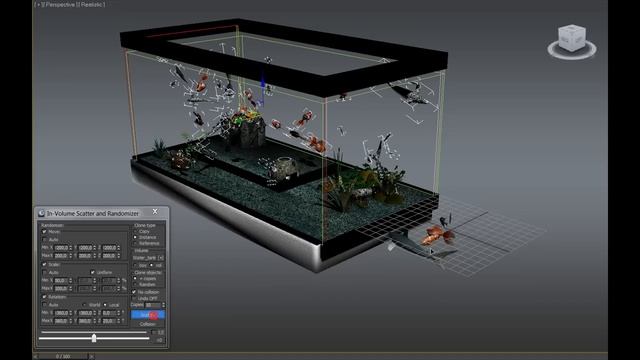Click the Move Min X value field
640x360 pixels.
pyautogui.click(x=61, y=248)
